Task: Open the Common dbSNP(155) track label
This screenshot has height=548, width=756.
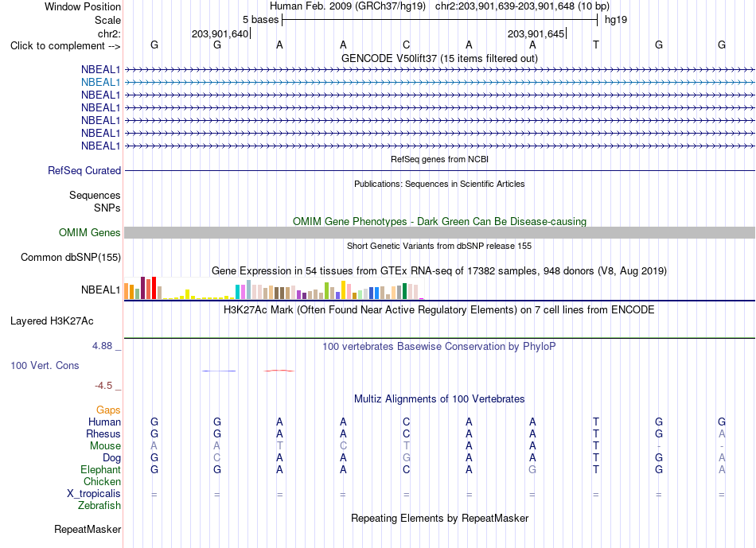Action: click(x=71, y=258)
